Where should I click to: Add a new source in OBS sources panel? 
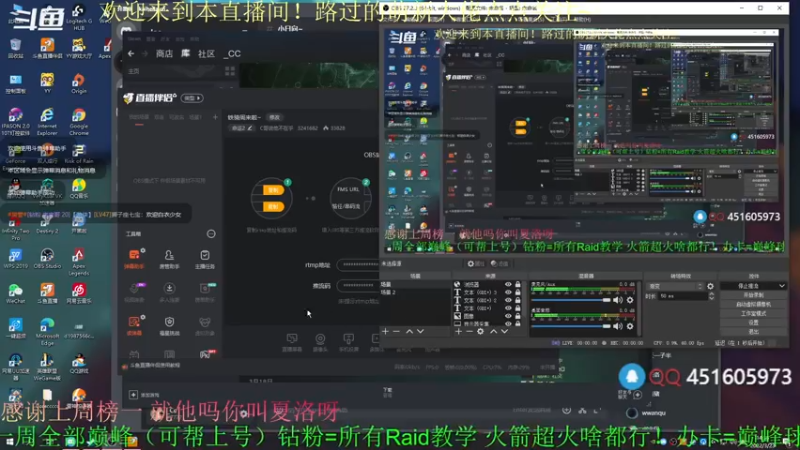coord(458,332)
